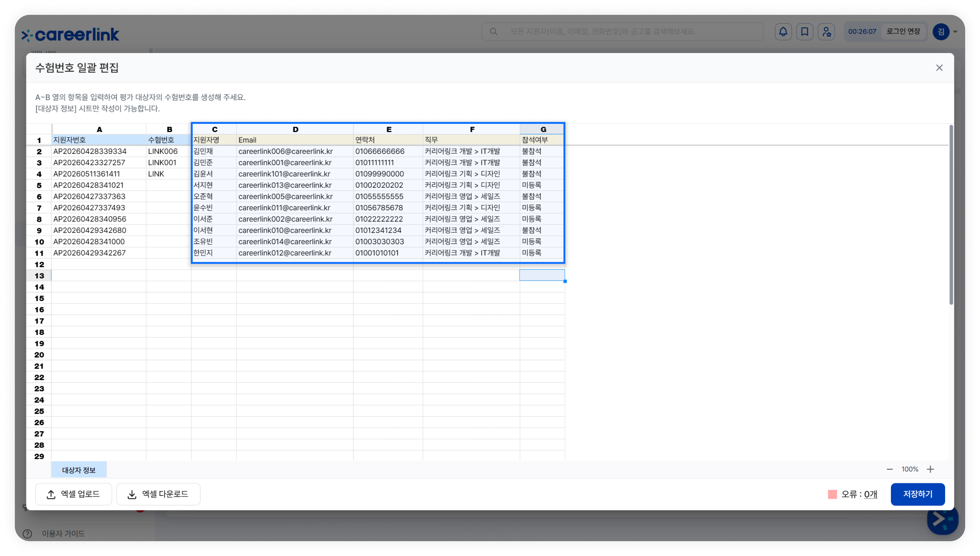
Task: Click cell AP20260428340956
Action: pyautogui.click(x=99, y=219)
